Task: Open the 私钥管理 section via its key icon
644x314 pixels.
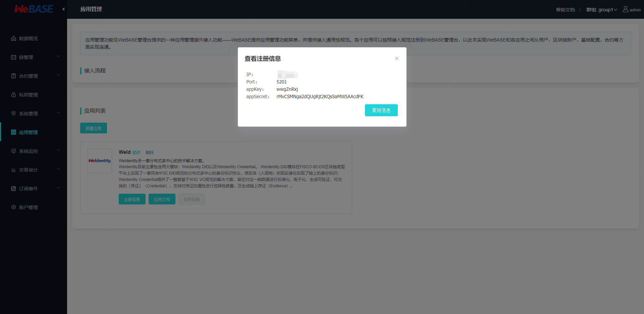Action: click(13, 95)
